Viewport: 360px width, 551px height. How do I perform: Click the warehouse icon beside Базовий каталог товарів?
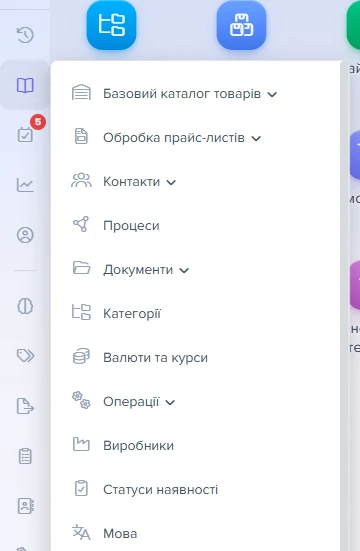(x=81, y=93)
